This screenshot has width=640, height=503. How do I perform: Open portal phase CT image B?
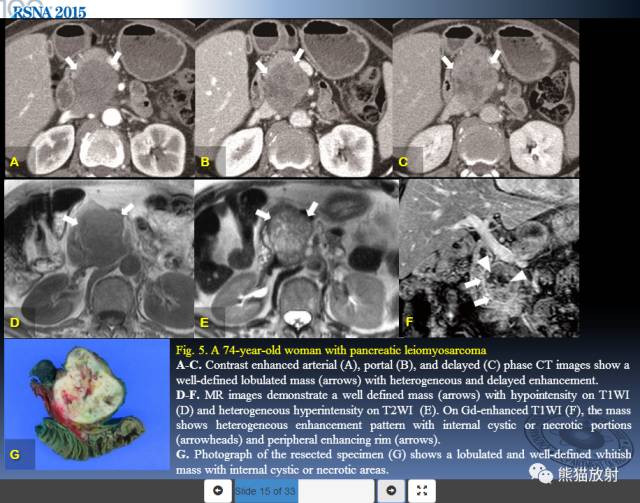[294, 98]
